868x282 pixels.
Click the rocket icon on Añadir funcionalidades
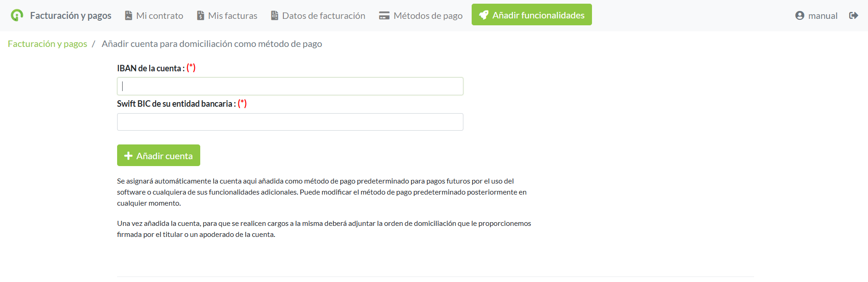[x=484, y=15]
